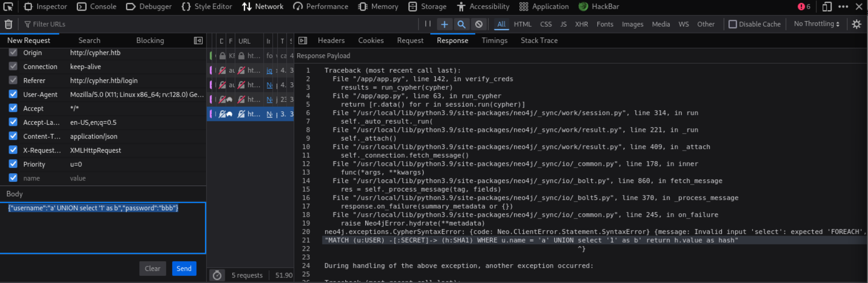Uncheck the User-Agent header checkbox
The image size is (868, 283).
click(13, 94)
